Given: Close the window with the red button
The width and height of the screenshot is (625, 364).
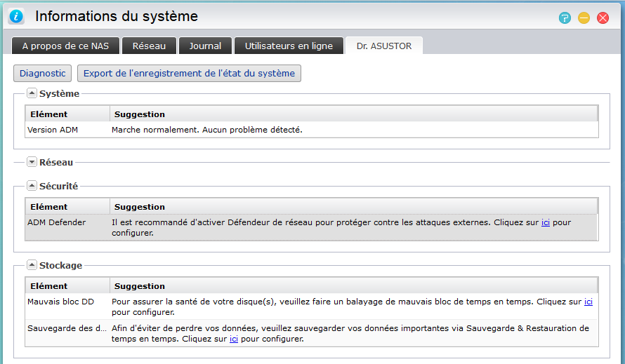Looking at the screenshot, I should 603,18.
